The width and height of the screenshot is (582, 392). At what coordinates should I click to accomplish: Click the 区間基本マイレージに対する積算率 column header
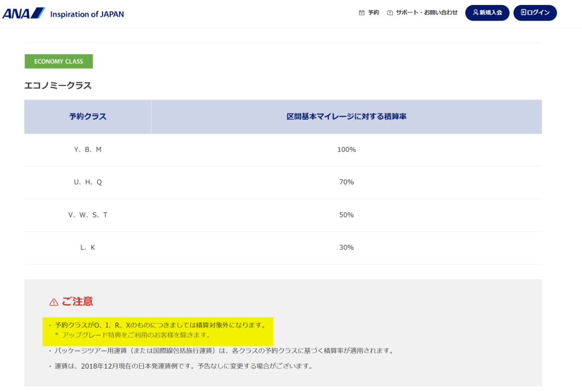pyautogui.click(x=346, y=116)
